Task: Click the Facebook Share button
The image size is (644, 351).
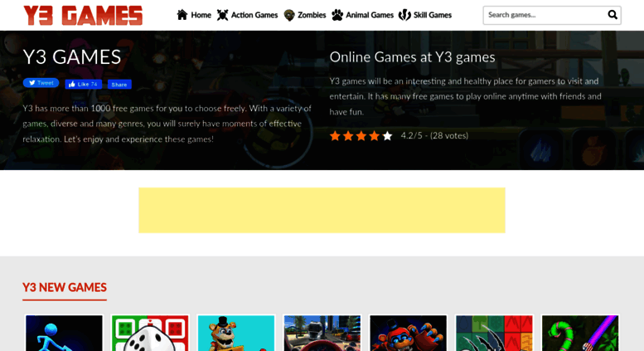Action: pos(119,85)
